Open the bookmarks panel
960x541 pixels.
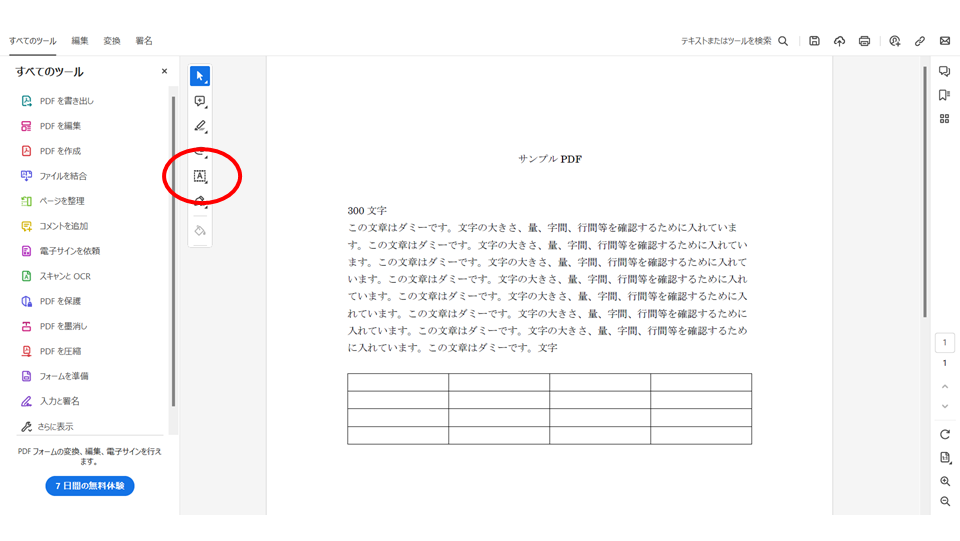(x=944, y=95)
